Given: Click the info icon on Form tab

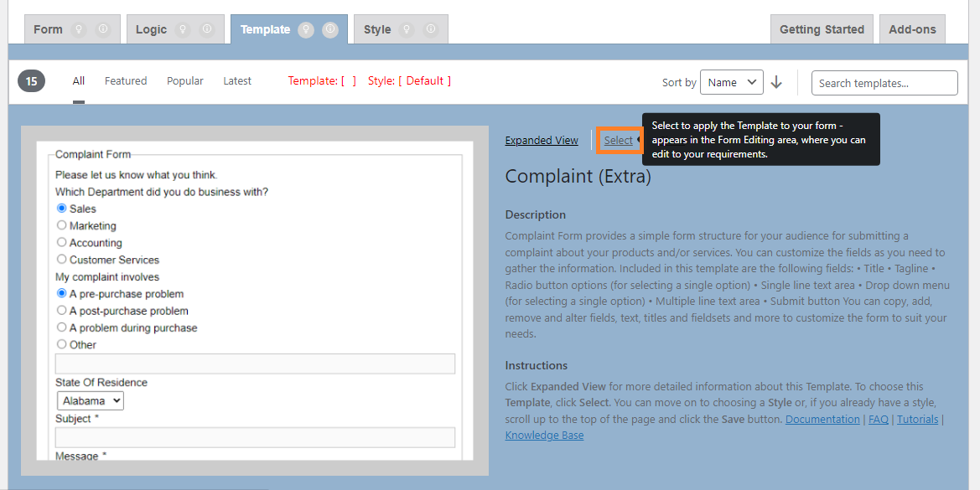Looking at the screenshot, I should click(x=103, y=29).
